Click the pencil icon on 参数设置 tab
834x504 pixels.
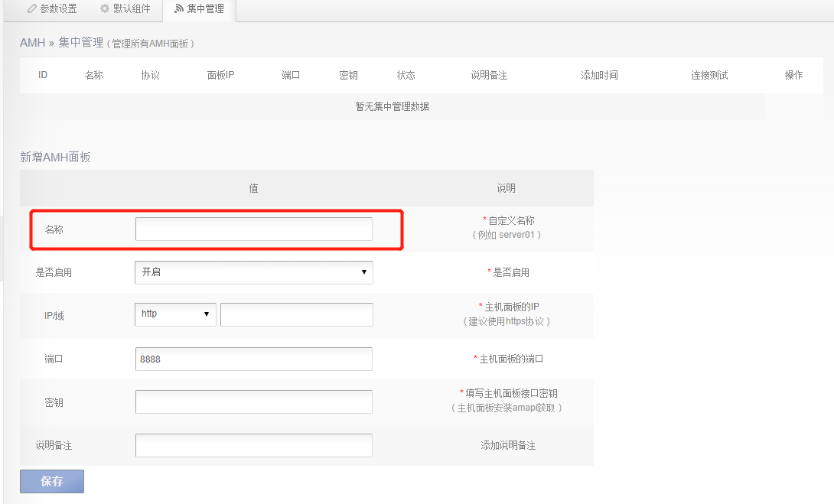click(31, 9)
